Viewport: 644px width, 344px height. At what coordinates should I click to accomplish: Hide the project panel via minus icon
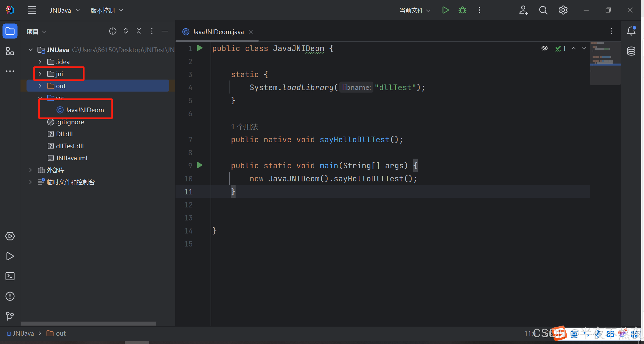(x=165, y=31)
